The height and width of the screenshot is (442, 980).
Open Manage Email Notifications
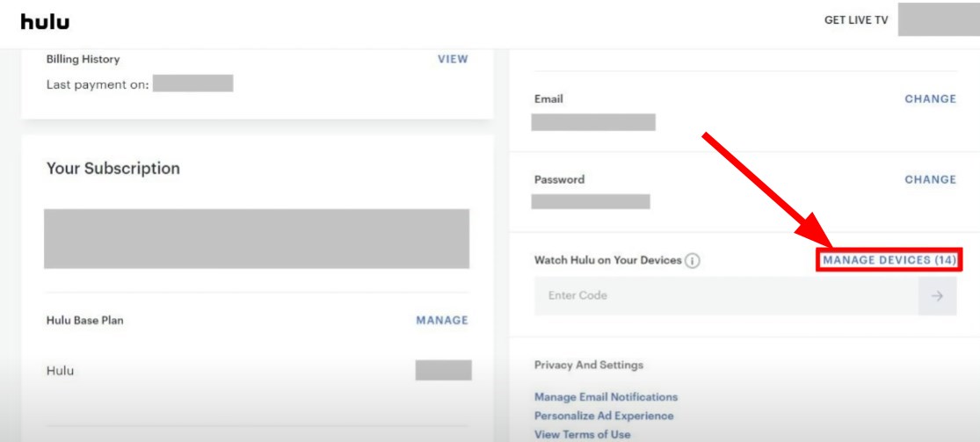606,397
